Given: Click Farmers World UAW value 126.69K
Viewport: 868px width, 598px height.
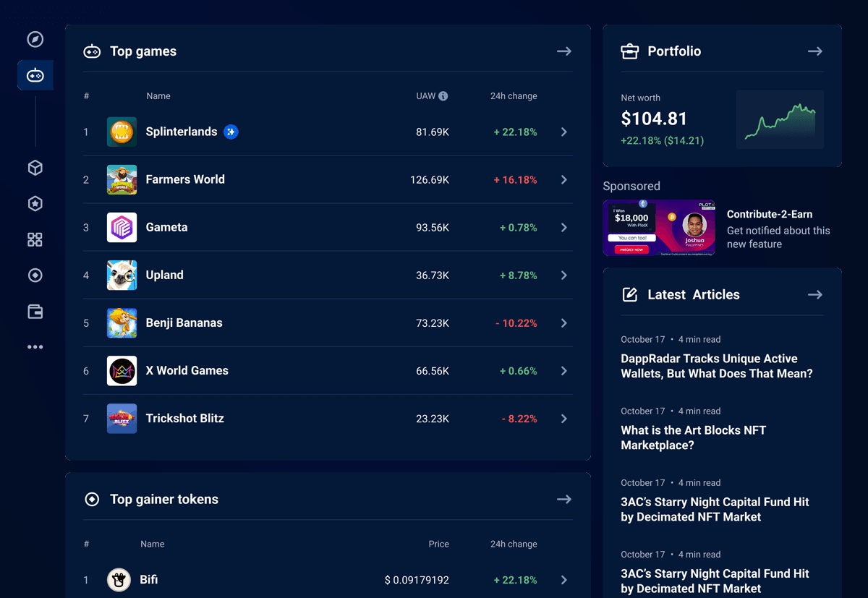Looking at the screenshot, I should pos(430,179).
